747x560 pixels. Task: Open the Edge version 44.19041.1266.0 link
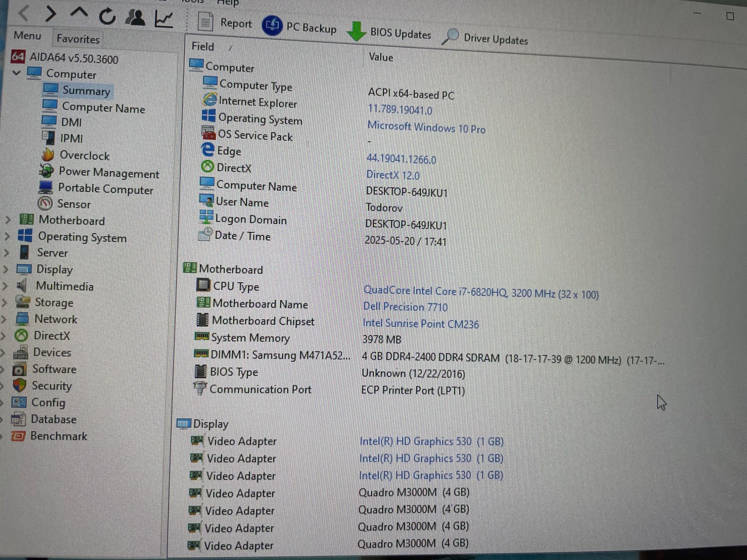tap(401, 159)
